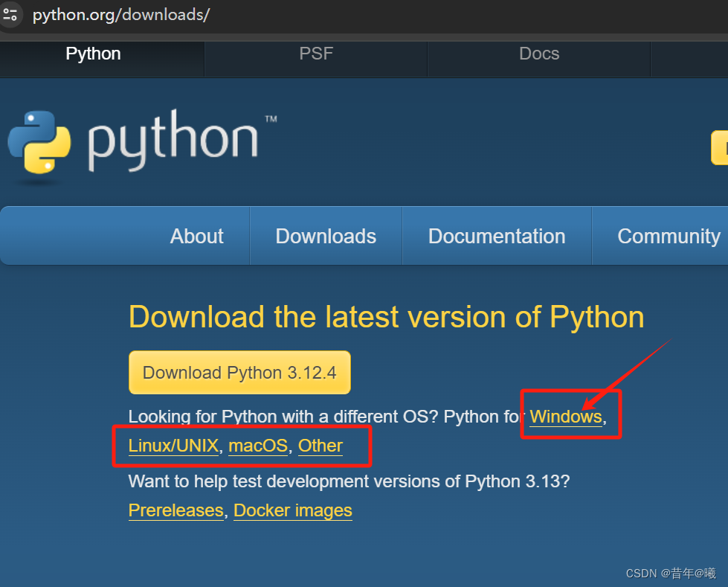Viewport: 728px width, 587px height.
Task: Open the Community menu
Action: click(x=668, y=236)
